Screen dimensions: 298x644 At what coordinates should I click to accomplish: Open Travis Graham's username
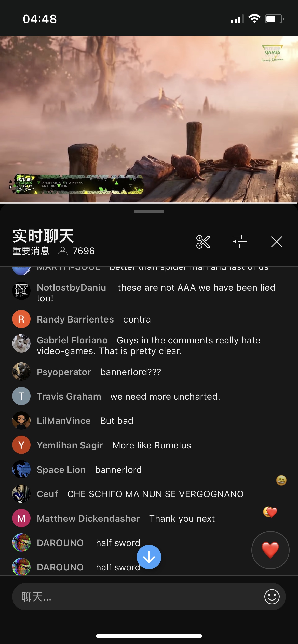pyautogui.click(x=69, y=397)
